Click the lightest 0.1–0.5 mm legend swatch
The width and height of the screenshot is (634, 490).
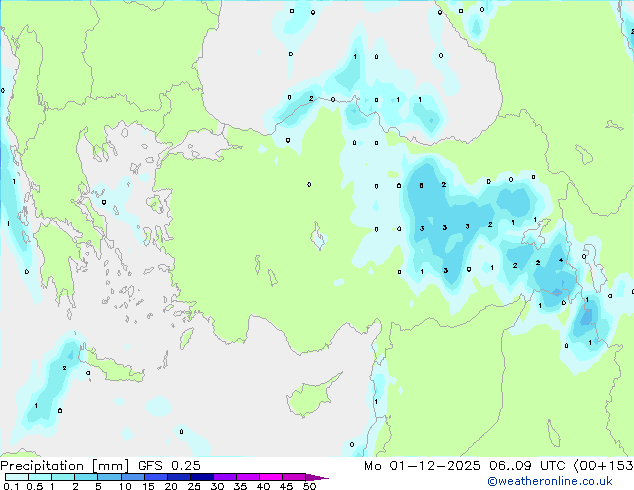[17, 477]
